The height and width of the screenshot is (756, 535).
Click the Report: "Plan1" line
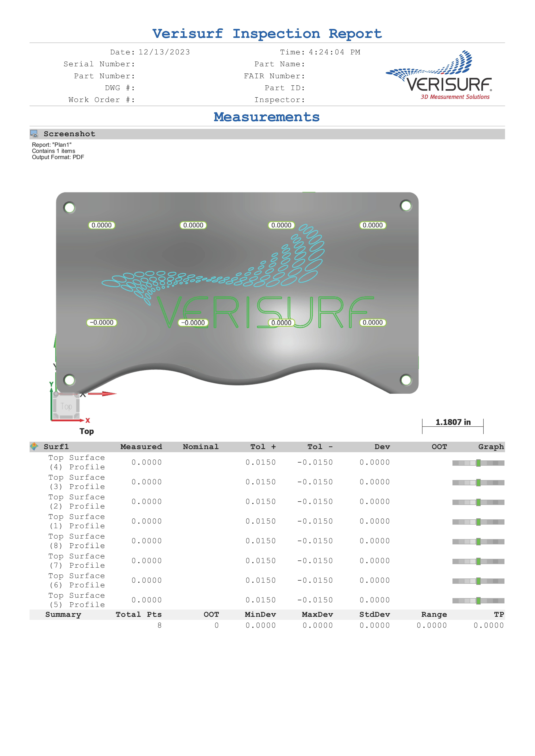pyautogui.click(x=52, y=145)
